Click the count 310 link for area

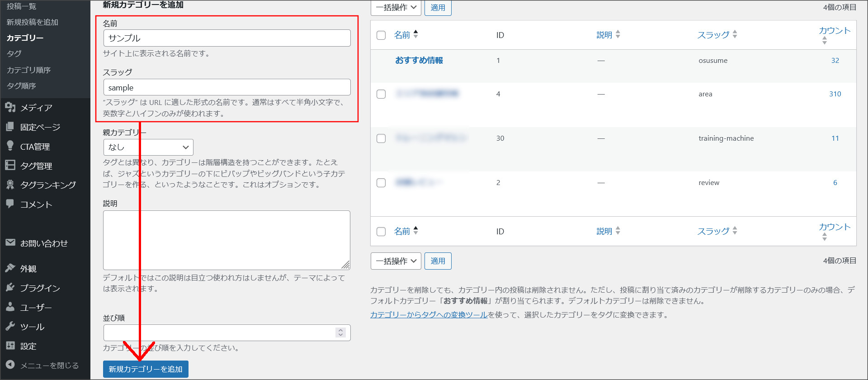click(835, 94)
